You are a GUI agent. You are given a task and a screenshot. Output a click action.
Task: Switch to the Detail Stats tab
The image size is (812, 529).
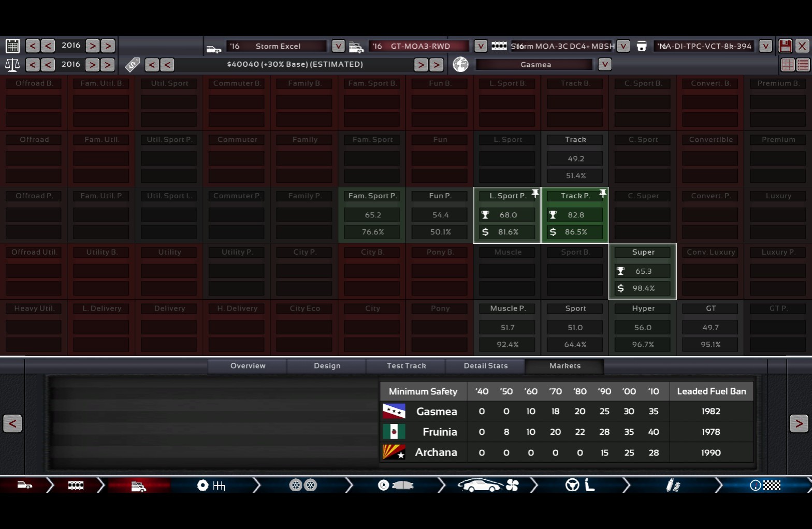click(485, 366)
